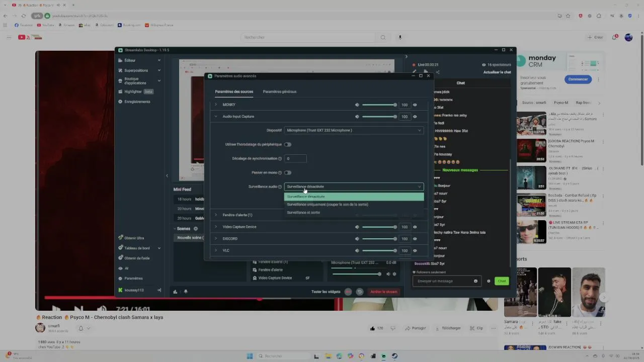
Task: Hide MONKY in the mixer
Action: click(x=415, y=105)
